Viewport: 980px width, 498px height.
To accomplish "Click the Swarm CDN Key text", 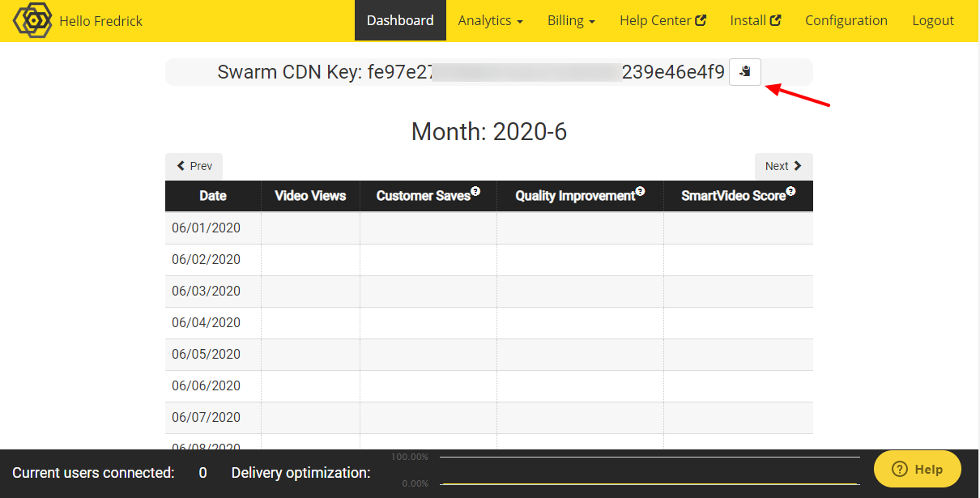I will point(470,72).
